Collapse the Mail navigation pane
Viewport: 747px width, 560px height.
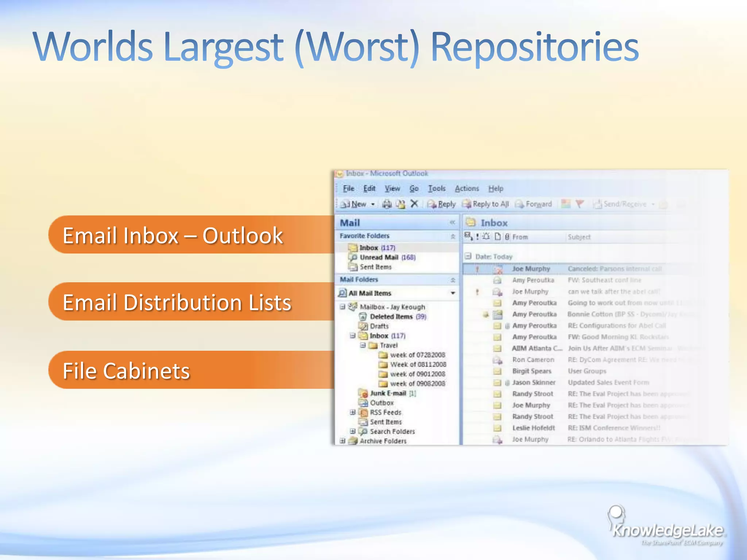click(452, 222)
